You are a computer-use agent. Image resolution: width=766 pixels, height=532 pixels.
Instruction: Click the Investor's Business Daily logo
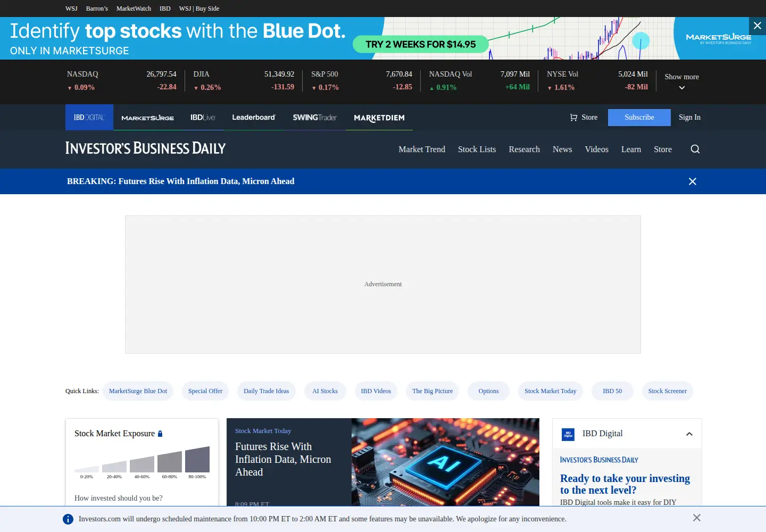coord(145,148)
